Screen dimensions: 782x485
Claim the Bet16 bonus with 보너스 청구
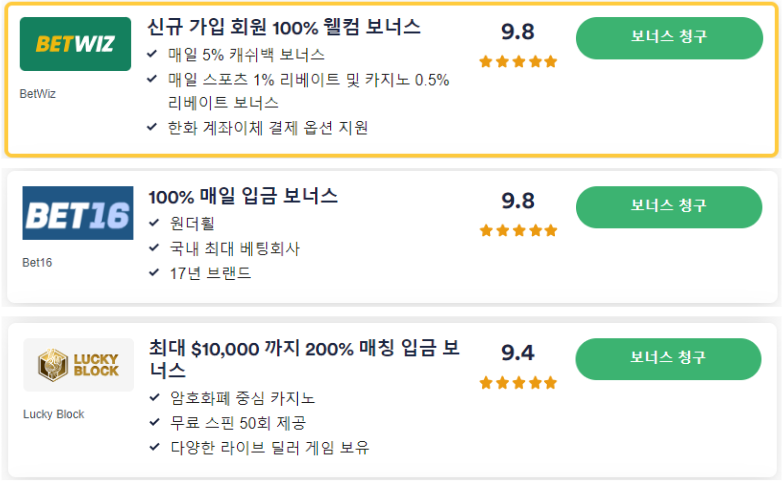(669, 207)
